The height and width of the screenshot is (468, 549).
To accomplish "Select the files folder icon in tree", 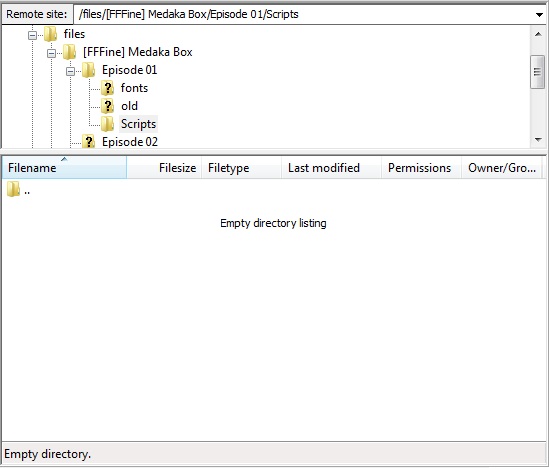I will click(x=50, y=34).
